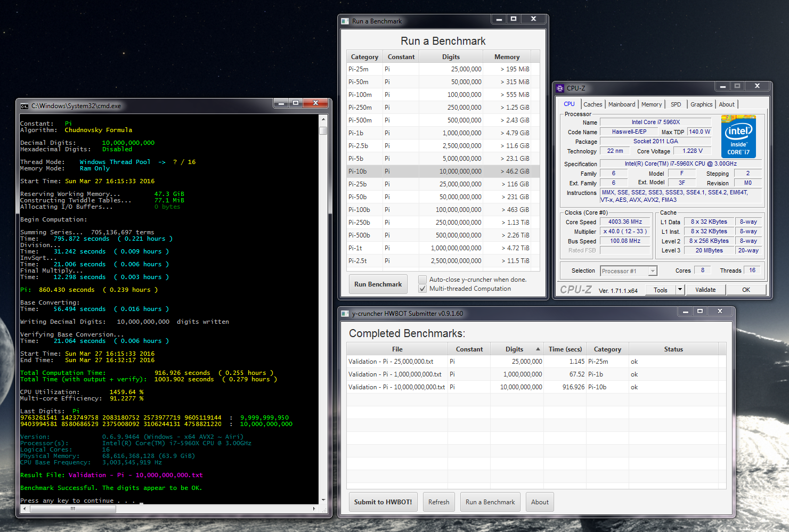Select the Pi-2.5b benchmark row
This screenshot has width=789, height=532.
443,146
